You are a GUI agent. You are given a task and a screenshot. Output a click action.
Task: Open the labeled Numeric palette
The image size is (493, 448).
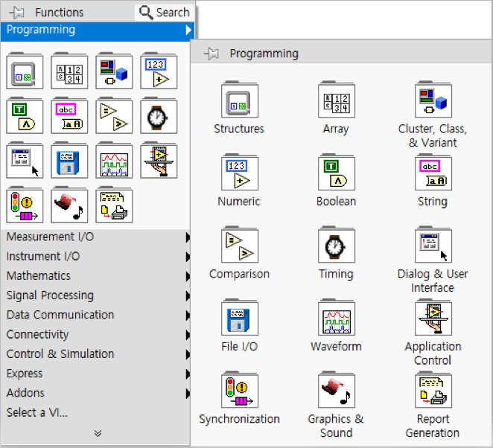240,172
